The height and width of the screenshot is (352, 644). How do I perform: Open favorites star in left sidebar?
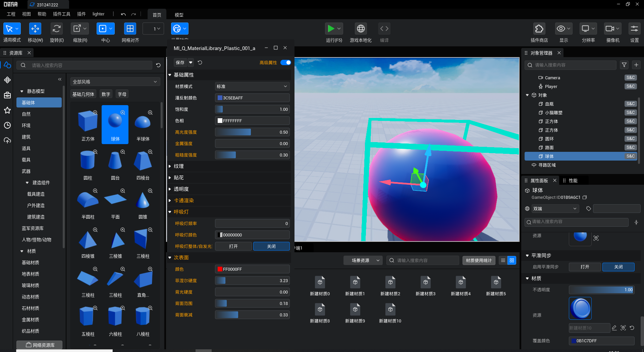7,110
